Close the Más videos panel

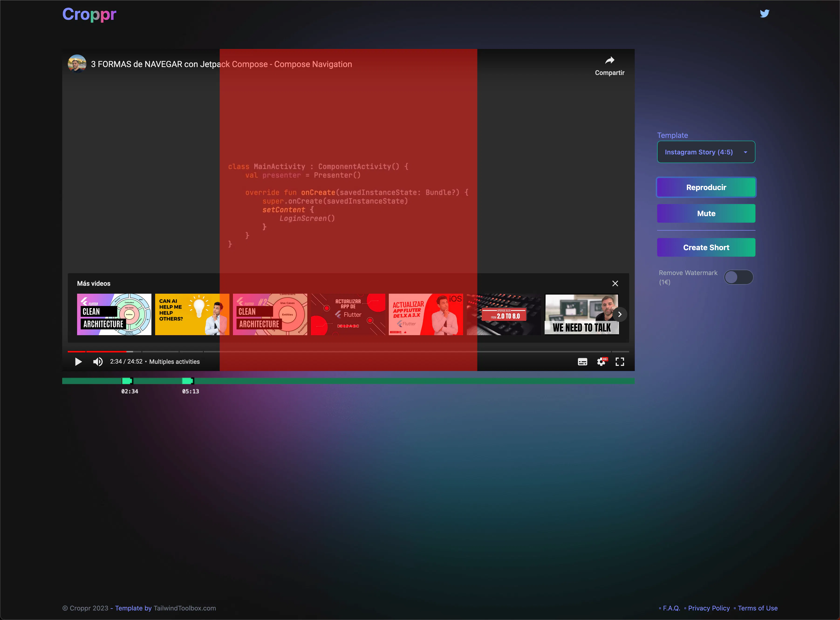615,283
